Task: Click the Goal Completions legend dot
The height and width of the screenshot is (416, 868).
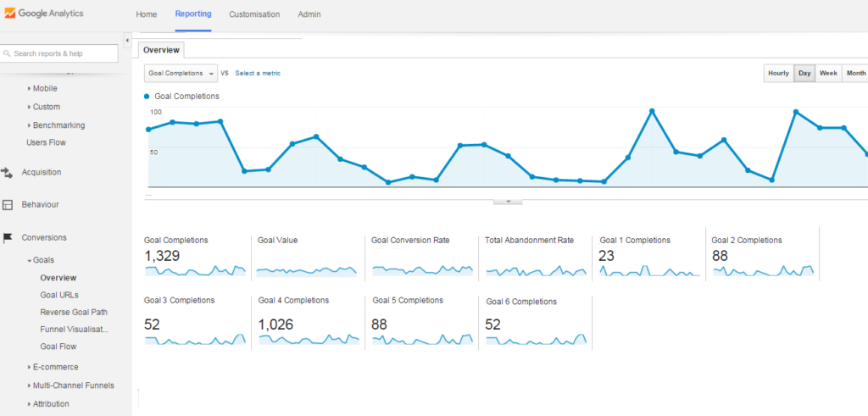Action: click(x=147, y=97)
